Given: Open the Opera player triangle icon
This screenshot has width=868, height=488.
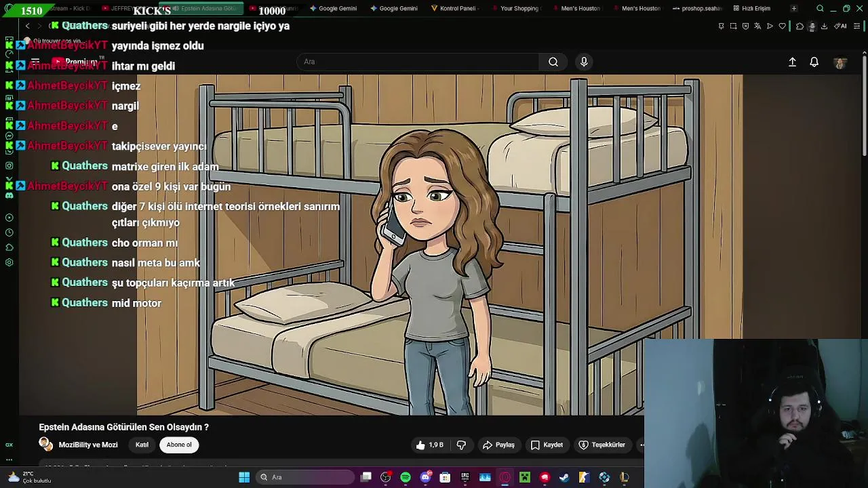Looking at the screenshot, I should tap(770, 26).
